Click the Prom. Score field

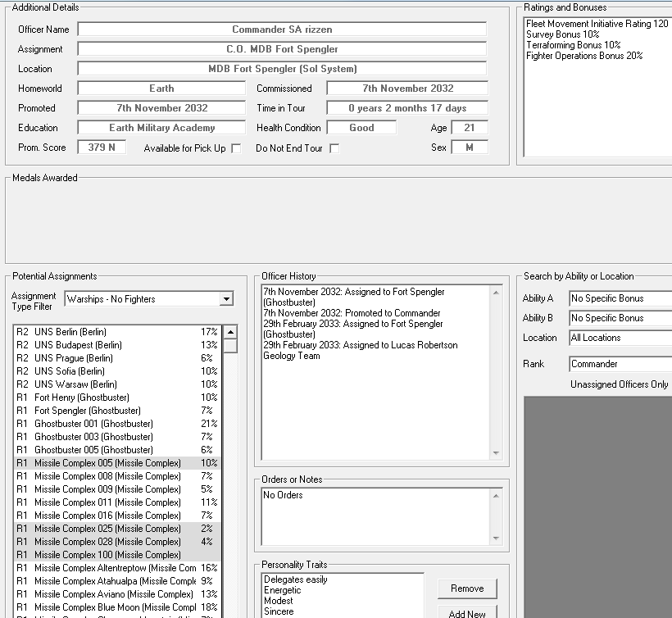102,148
